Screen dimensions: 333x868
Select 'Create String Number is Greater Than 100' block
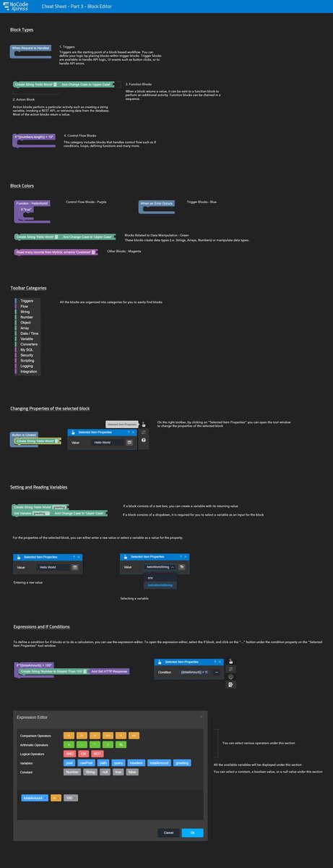coord(53,671)
